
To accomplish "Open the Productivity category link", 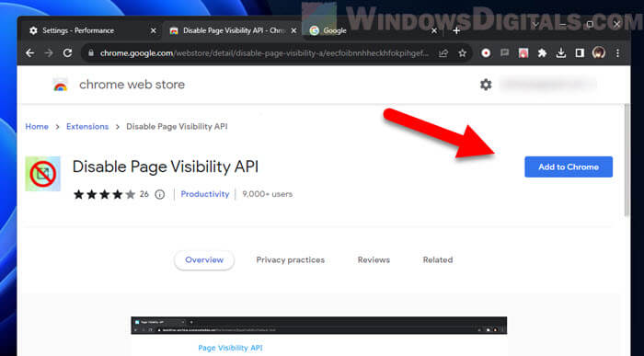I will coord(205,194).
